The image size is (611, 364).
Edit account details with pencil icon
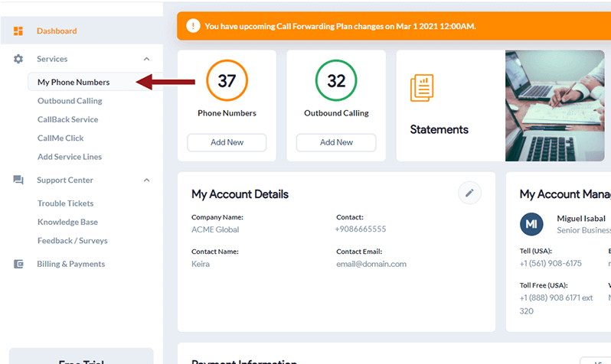[469, 193]
